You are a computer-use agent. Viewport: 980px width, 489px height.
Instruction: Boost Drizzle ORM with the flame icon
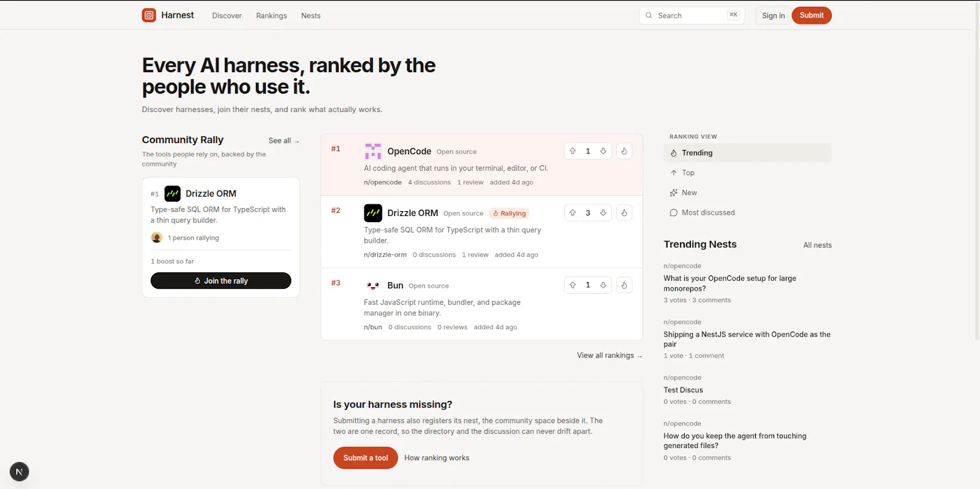coord(624,213)
